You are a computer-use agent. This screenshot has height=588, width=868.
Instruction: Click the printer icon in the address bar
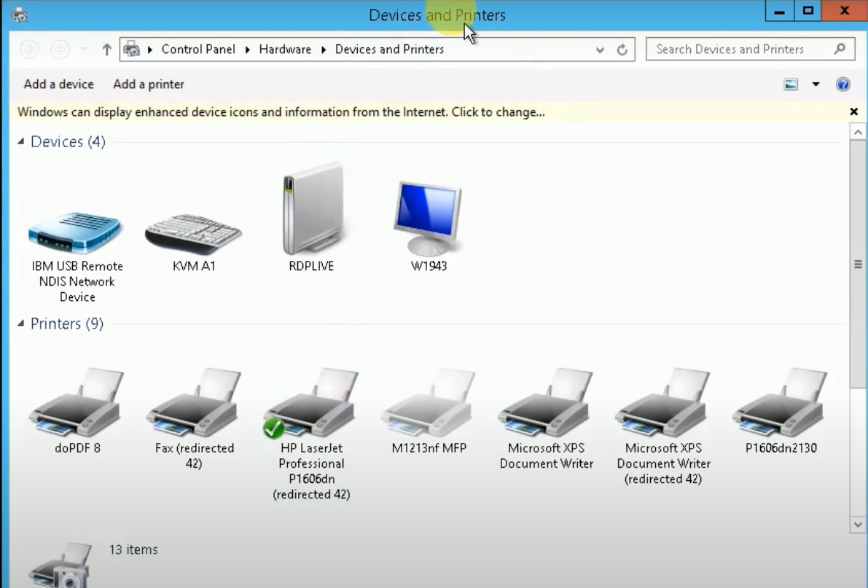click(132, 50)
